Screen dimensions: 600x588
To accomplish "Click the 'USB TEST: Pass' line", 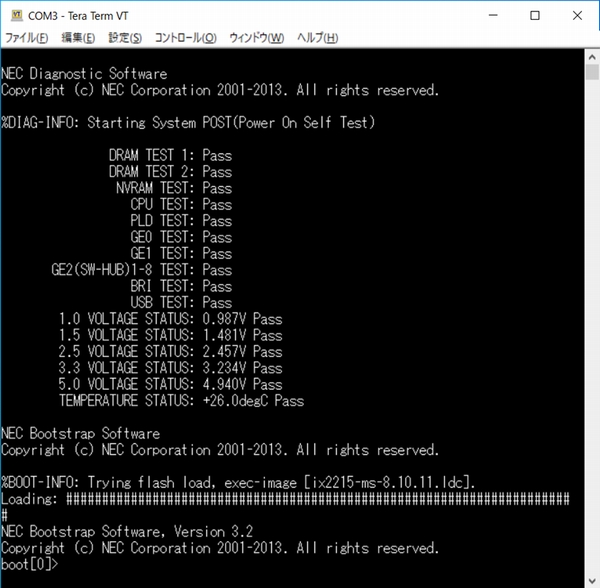I will pyautogui.click(x=181, y=303).
